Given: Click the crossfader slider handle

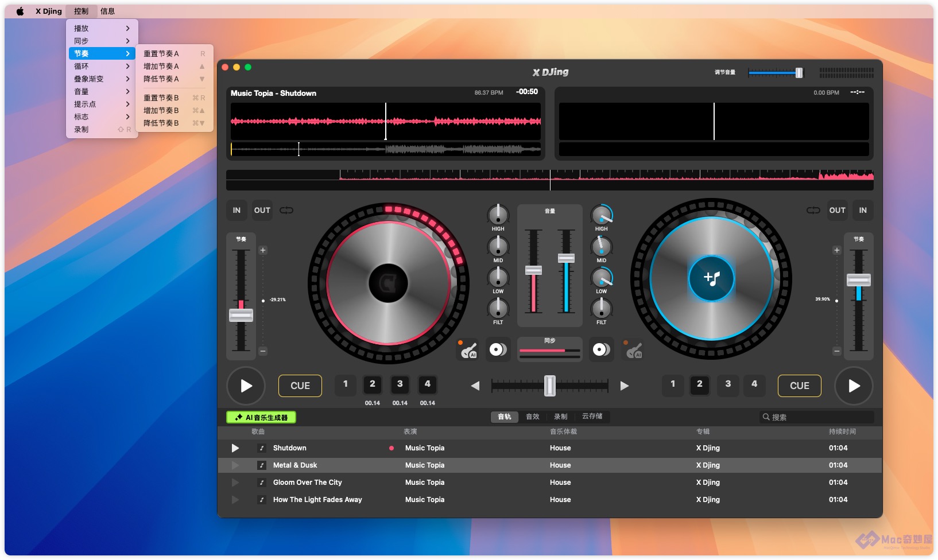Looking at the screenshot, I should coord(549,386).
